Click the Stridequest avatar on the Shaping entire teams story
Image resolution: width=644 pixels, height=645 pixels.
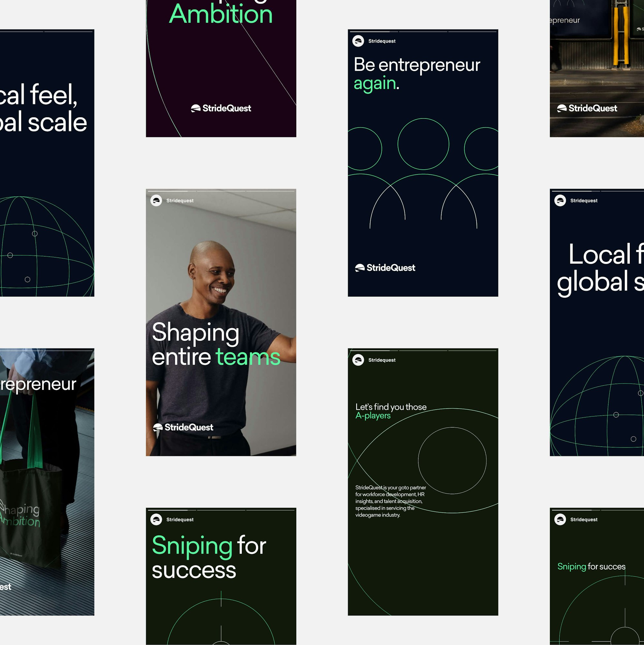[x=156, y=201]
